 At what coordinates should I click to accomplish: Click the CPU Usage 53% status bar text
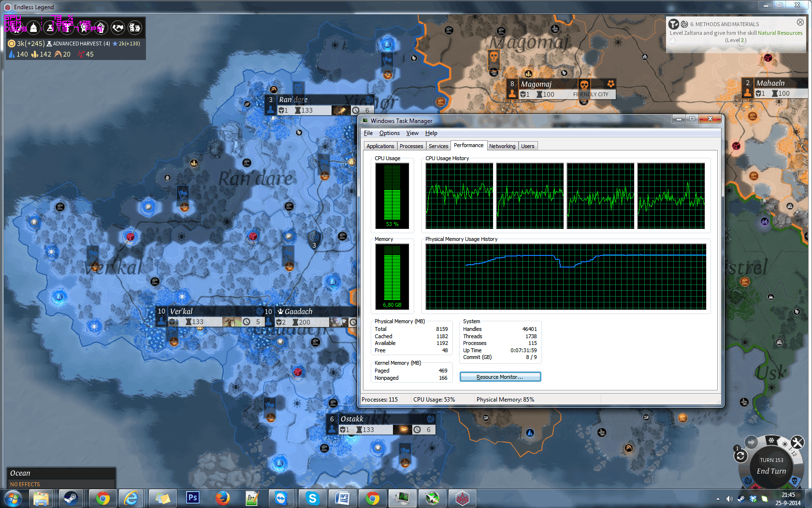coord(434,400)
